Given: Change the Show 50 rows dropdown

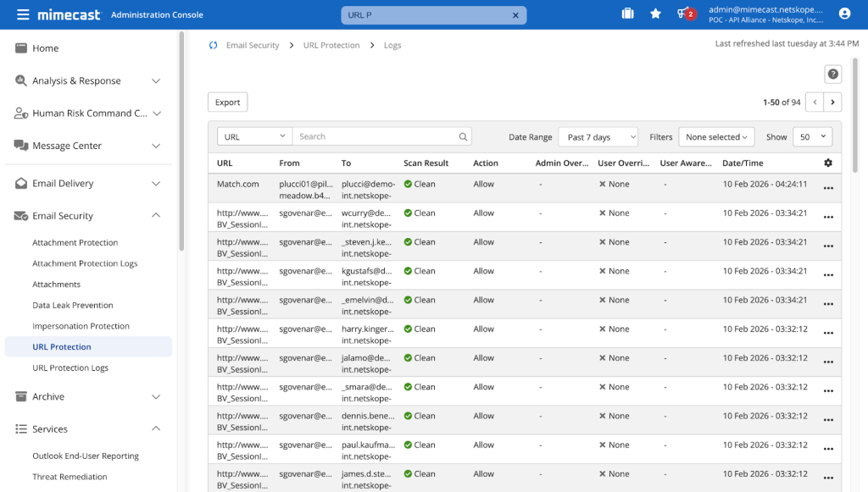Looking at the screenshot, I should pyautogui.click(x=812, y=137).
